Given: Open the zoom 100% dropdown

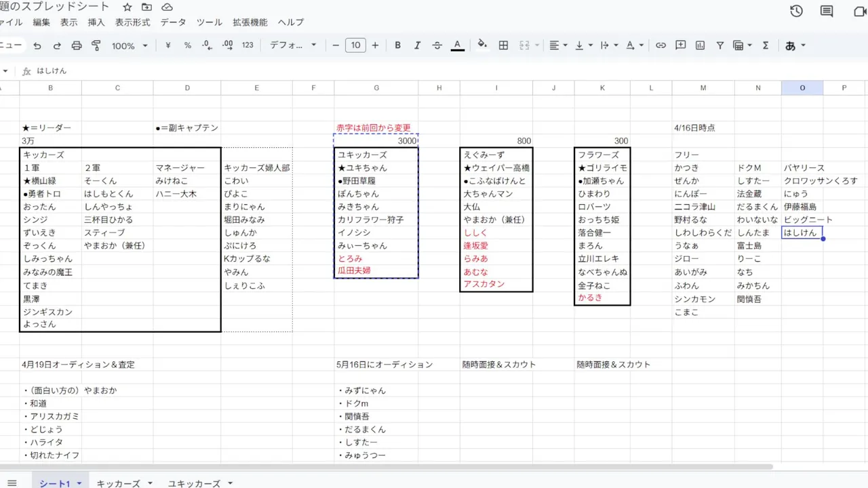Looking at the screenshot, I should 130,45.
